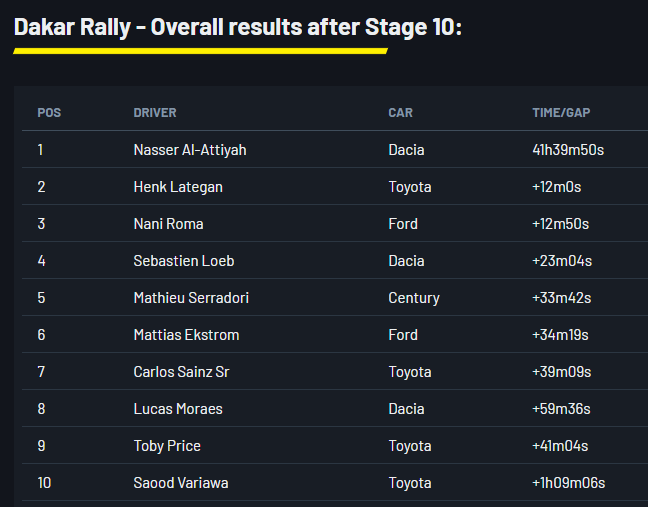The height and width of the screenshot is (507, 648).
Task: Select Lucas Moraes in the table
Action: click(178, 409)
